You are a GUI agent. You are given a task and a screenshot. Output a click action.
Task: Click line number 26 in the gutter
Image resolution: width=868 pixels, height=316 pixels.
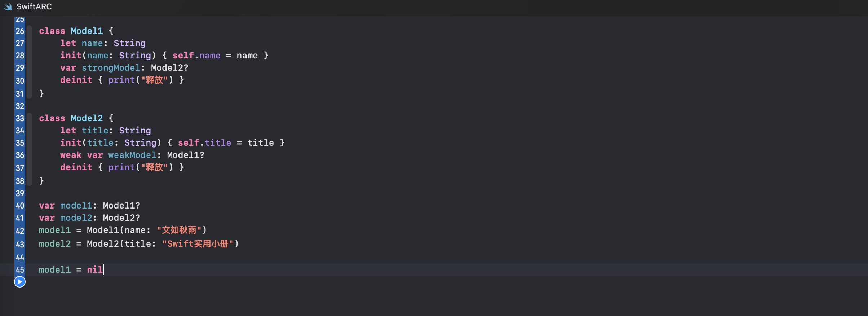tap(20, 31)
